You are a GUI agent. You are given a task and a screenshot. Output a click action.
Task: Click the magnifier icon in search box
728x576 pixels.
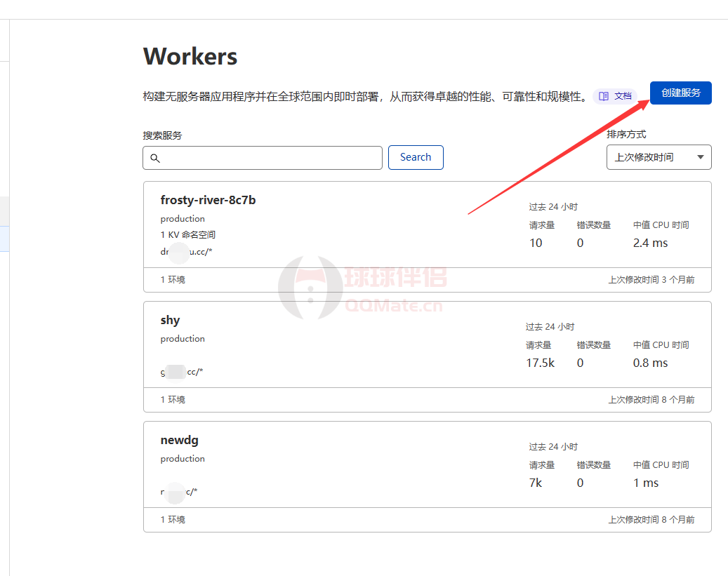point(155,158)
